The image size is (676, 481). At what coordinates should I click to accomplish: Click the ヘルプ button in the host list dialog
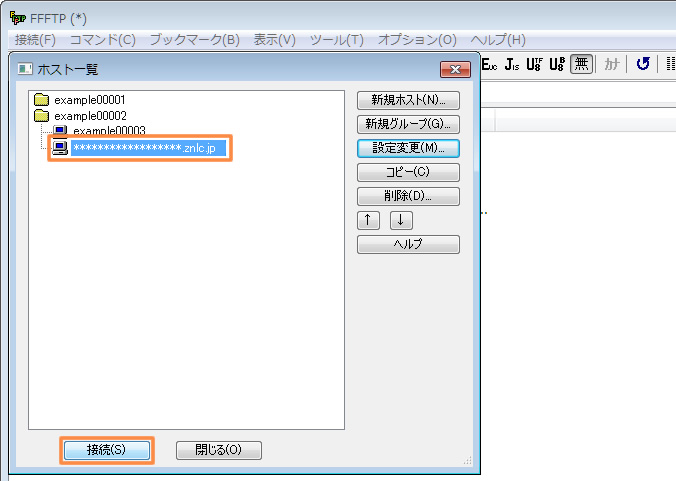click(x=408, y=244)
